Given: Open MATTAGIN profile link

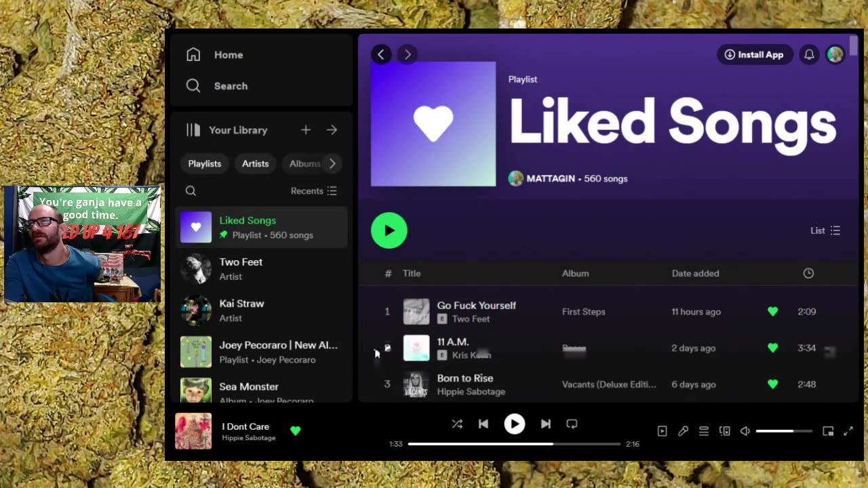Looking at the screenshot, I should pyautogui.click(x=550, y=179).
